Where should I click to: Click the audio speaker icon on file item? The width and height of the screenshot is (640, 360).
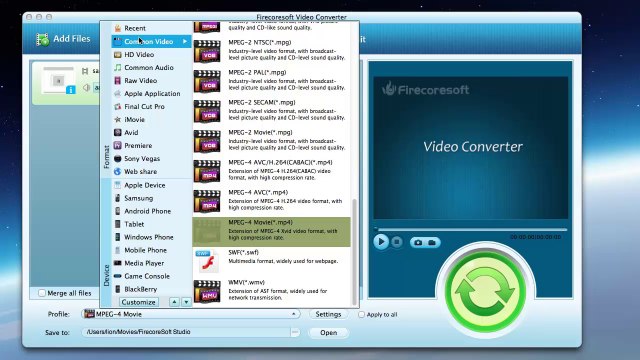pos(86,87)
